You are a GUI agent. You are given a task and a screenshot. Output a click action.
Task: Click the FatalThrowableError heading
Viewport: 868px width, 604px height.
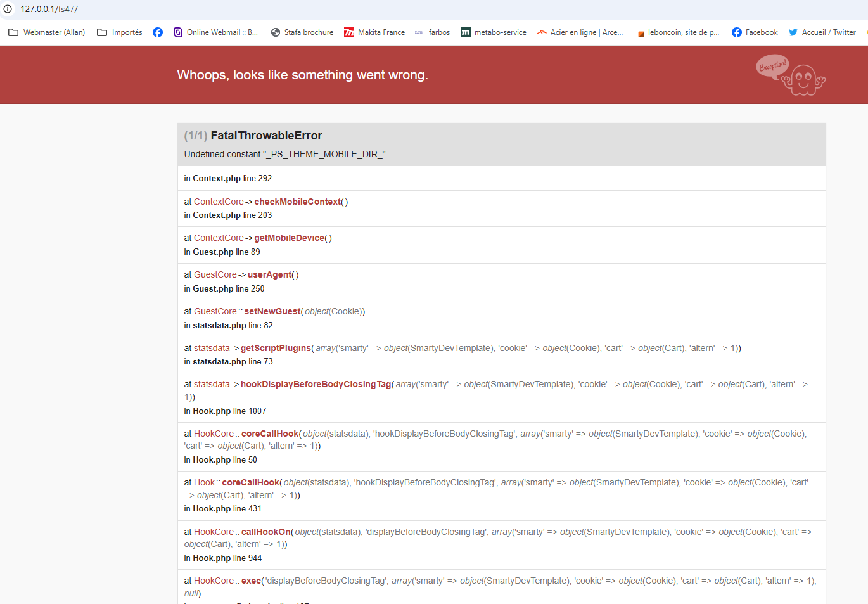pos(266,136)
